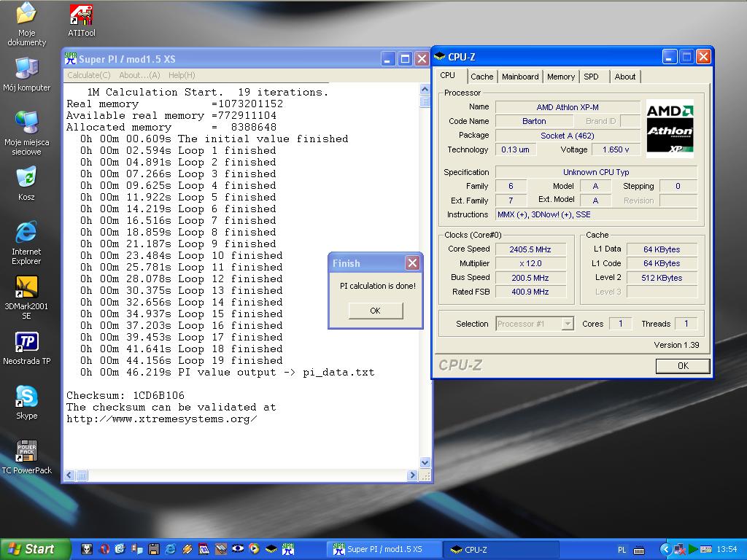
Task: Open About...(A) menu in Super PI
Action: point(139,75)
